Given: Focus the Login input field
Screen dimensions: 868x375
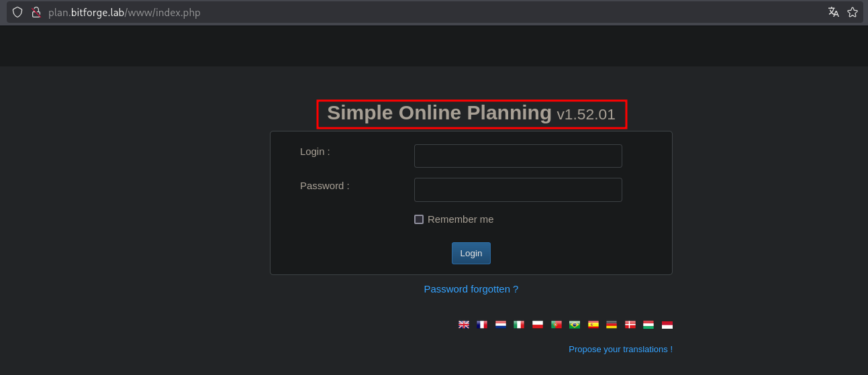Looking at the screenshot, I should [x=518, y=156].
